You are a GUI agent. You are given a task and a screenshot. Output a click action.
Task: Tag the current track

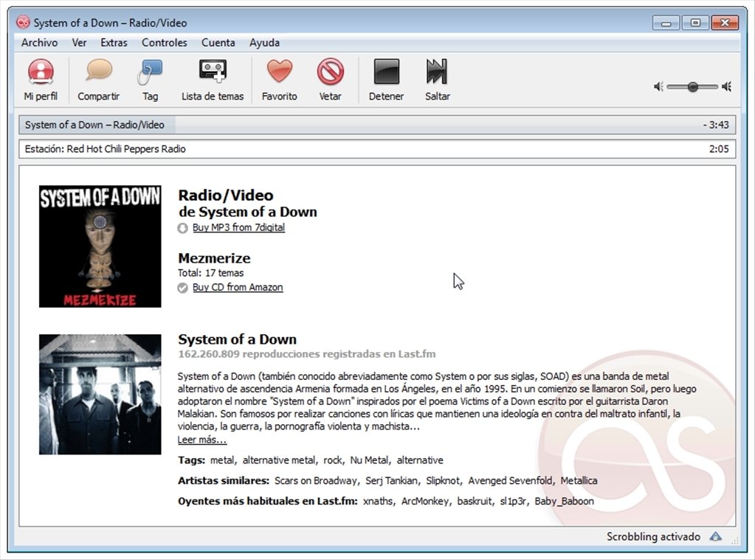(x=150, y=80)
